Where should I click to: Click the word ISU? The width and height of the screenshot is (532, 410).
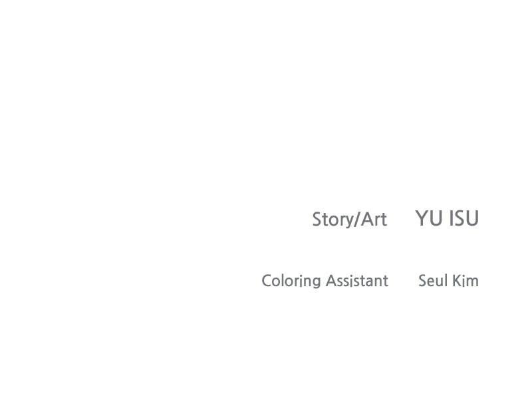pyautogui.click(x=464, y=218)
